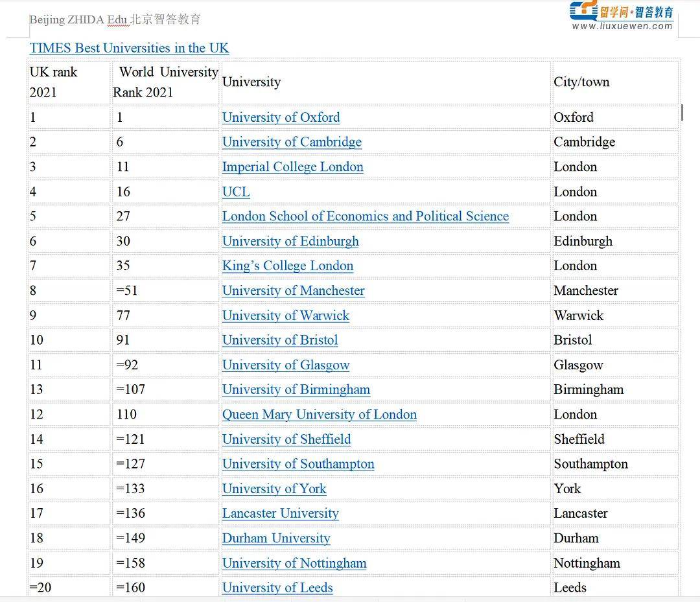Open the University of Leeds link
The height and width of the screenshot is (602, 700).
tap(277, 588)
